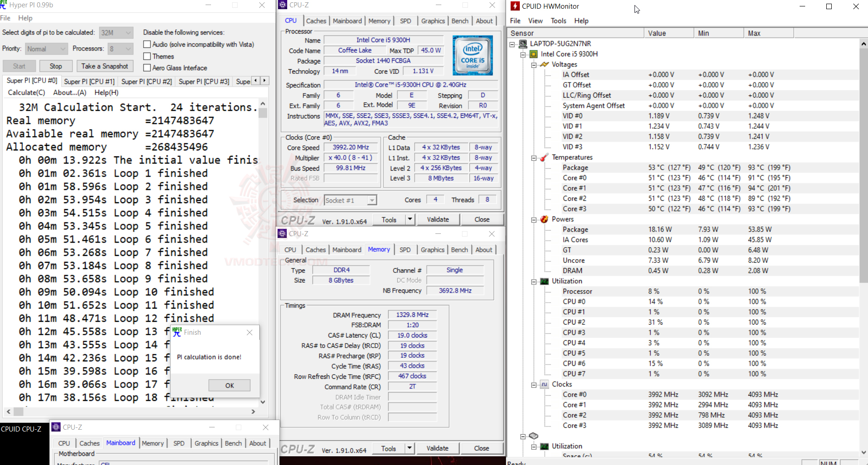Click the left scroll arrow for Super PI tabs
Screen dimensions: 868x465
coord(256,81)
